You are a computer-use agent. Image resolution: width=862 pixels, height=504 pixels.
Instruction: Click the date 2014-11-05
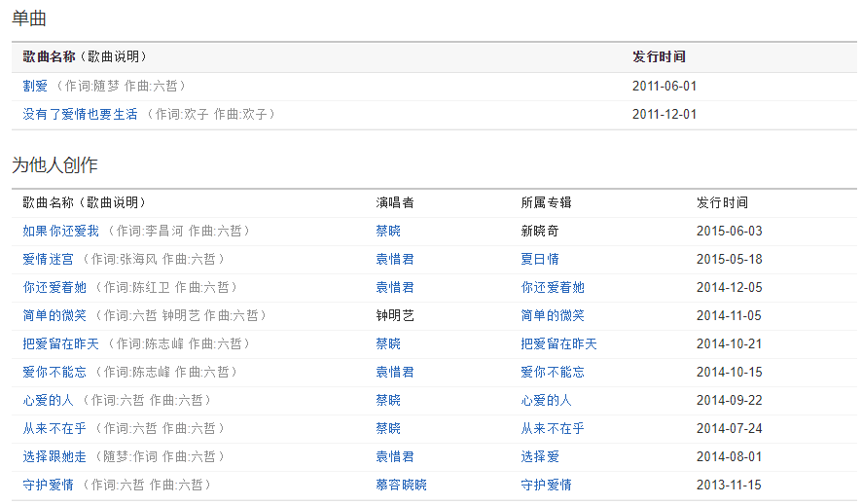point(729,315)
